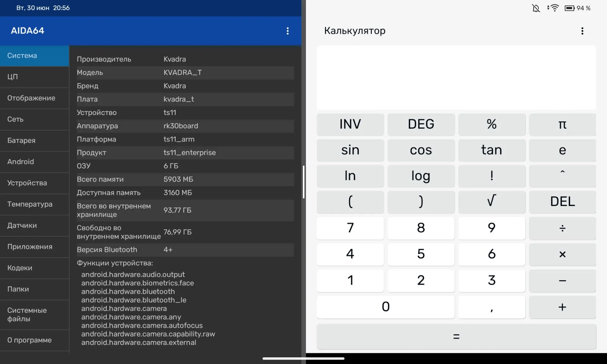Tap the cos function key
This screenshot has width=607, height=364.
pos(421,150)
